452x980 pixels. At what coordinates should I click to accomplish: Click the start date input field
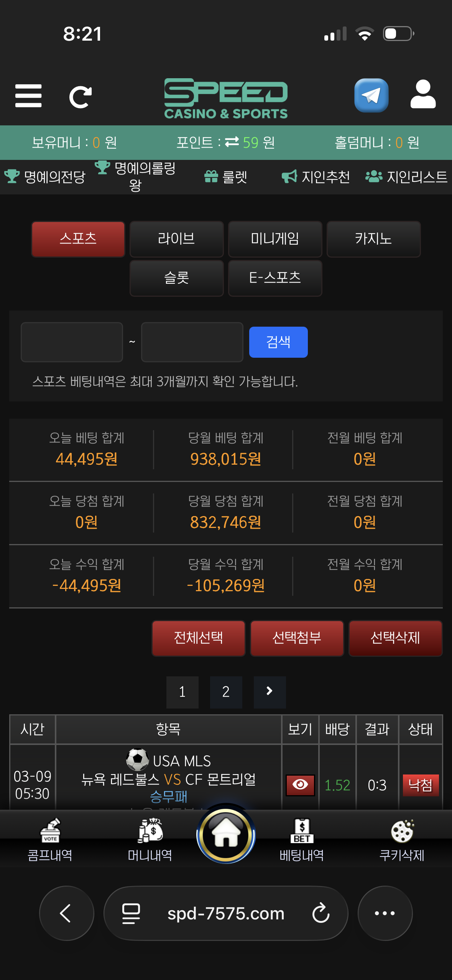(x=72, y=342)
